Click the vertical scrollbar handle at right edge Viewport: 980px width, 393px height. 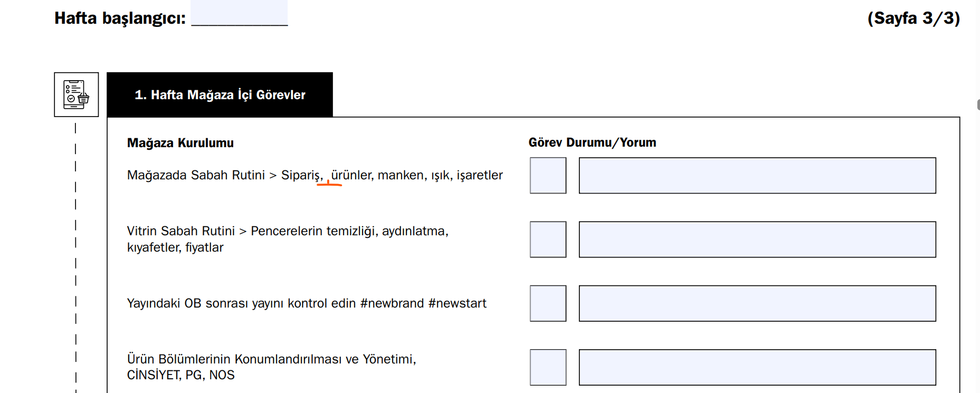pyautogui.click(x=978, y=104)
